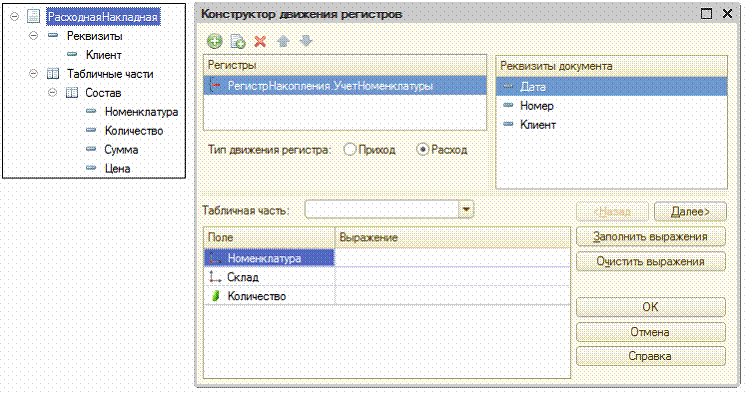Click the attribute icon beside Номер
Image resolution: width=746 pixels, height=393 pixels.
[x=509, y=105]
